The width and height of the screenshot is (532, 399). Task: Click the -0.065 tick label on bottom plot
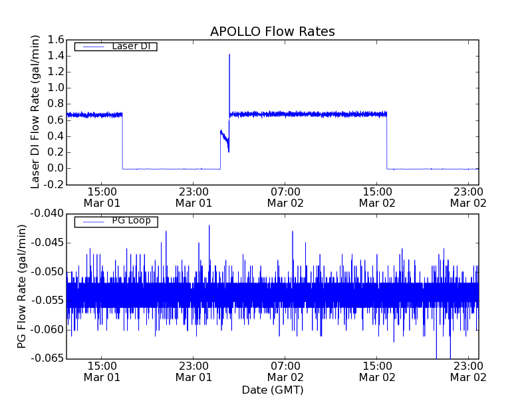[x=47, y=358]
